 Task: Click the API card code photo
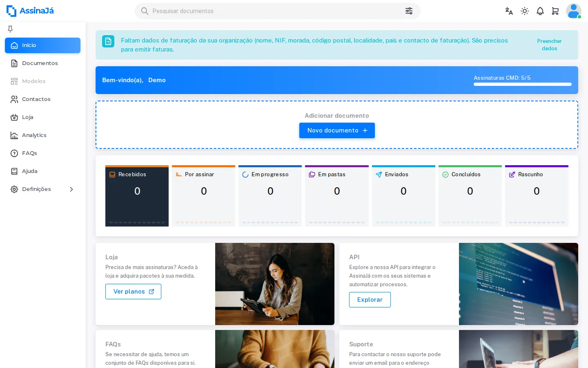coord(519,284)
